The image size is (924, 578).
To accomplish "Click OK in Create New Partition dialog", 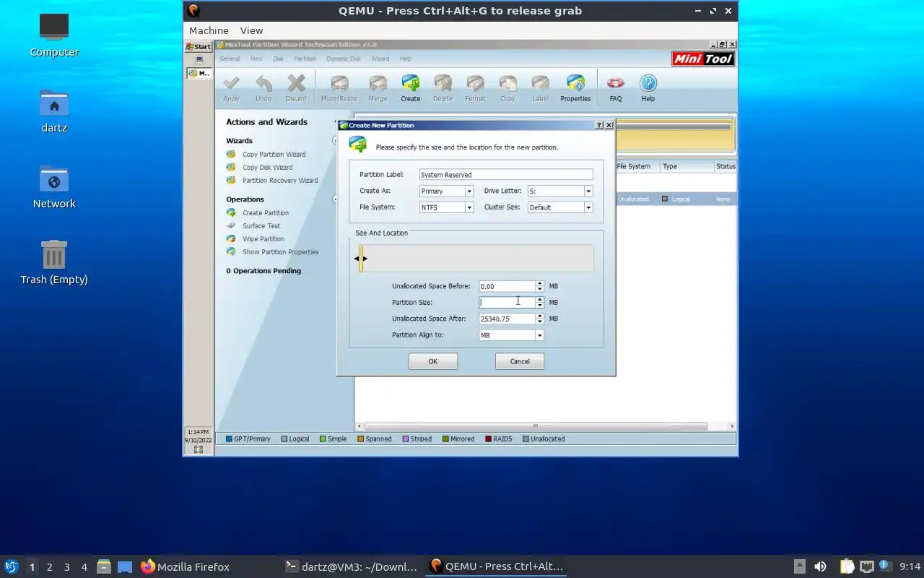I will [x=433, y=361].
